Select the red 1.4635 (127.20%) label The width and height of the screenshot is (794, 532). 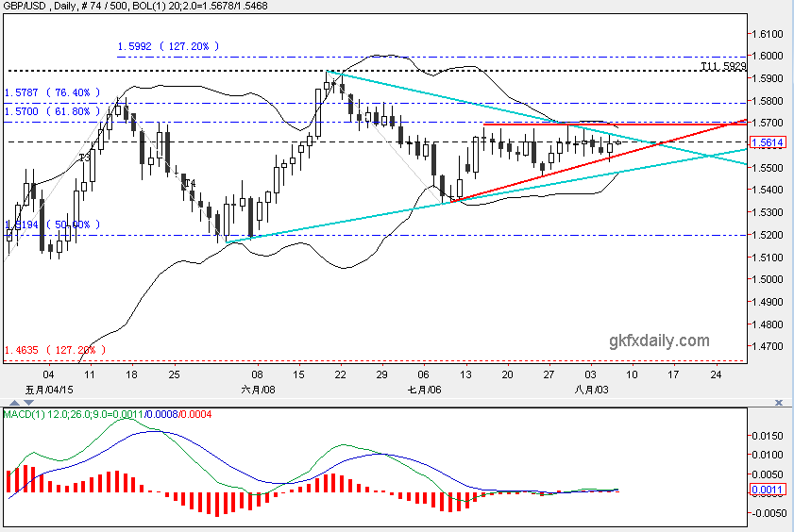[x=55, y=350]
